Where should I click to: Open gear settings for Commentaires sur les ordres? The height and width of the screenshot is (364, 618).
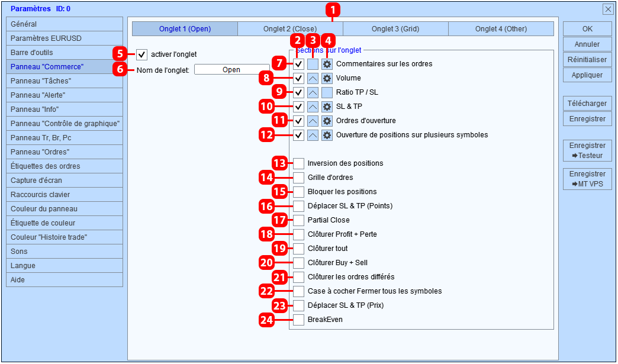pos(327,64)
